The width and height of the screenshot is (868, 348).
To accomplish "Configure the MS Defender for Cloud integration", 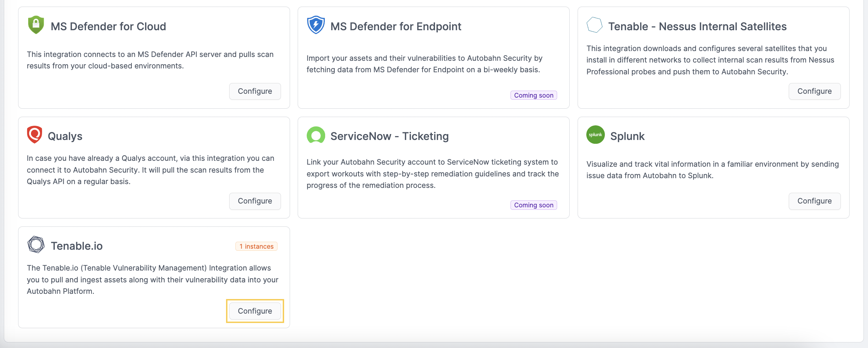I will 255,91.
